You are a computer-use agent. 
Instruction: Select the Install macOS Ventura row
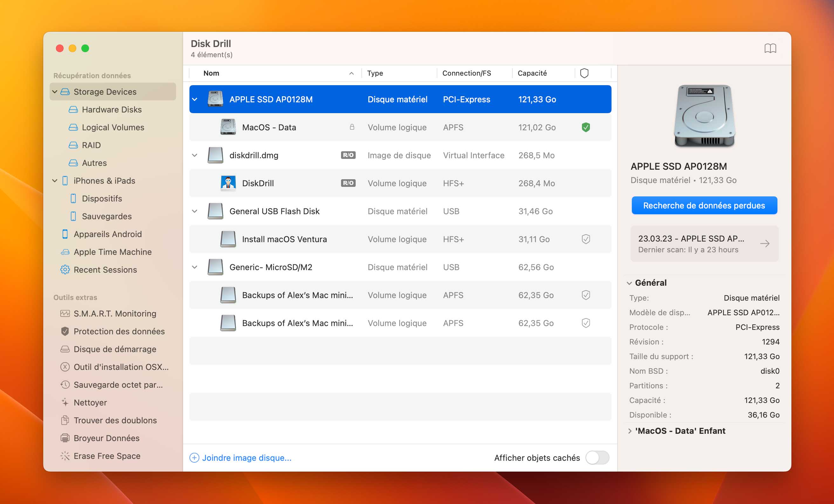(400, 239)
